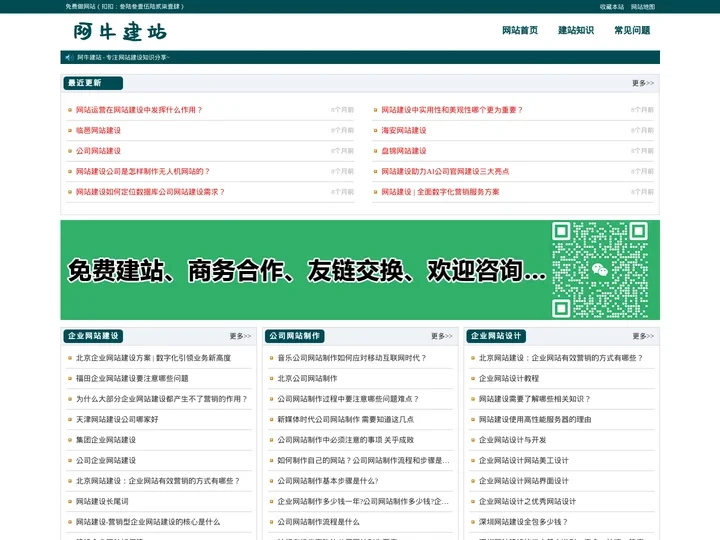
Task: Open 网站建设-营销型企业网站建设的核心是什么
Action: pos(148,522)
